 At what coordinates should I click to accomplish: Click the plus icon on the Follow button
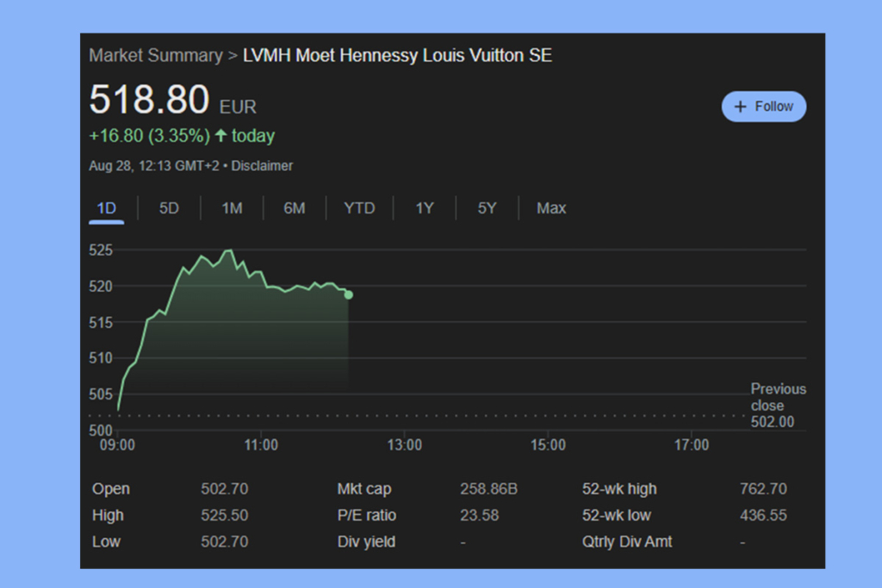point(741,106)
